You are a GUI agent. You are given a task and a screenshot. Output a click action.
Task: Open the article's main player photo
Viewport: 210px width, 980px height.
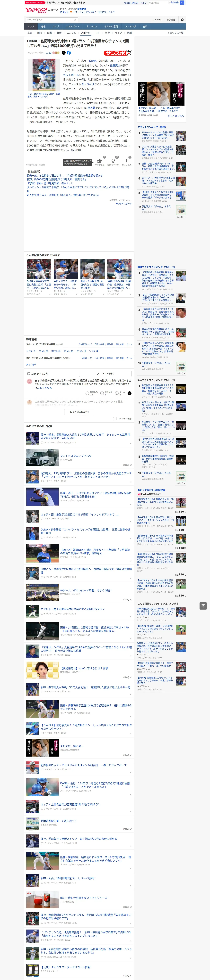pos(44,75)
